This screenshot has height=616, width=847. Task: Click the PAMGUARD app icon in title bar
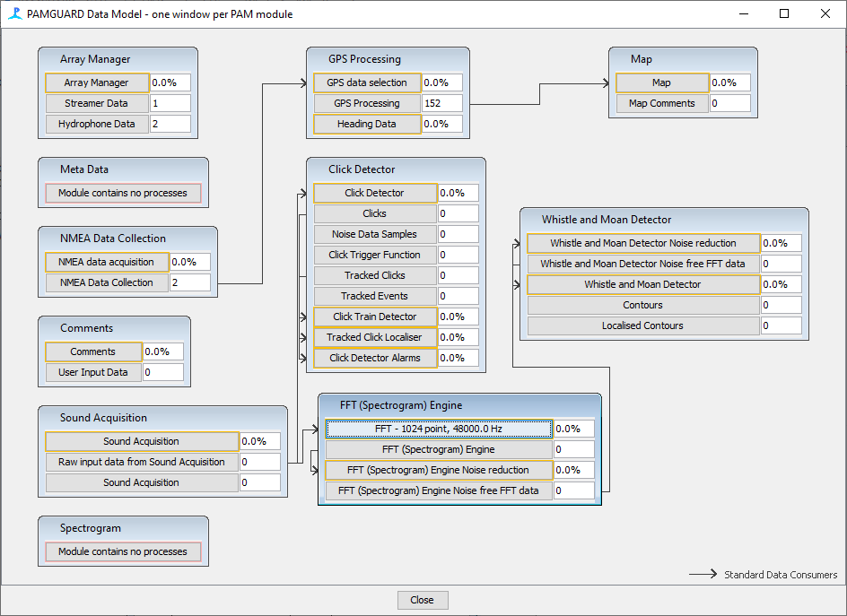(15, 14)
